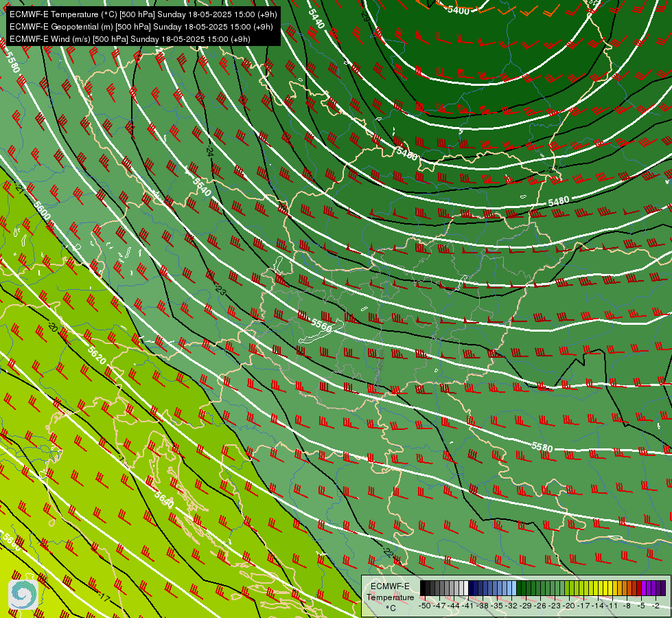This screenshot has height=618, width=672.
Task: Click the -21 isotherm label
Action: [19, 187]
